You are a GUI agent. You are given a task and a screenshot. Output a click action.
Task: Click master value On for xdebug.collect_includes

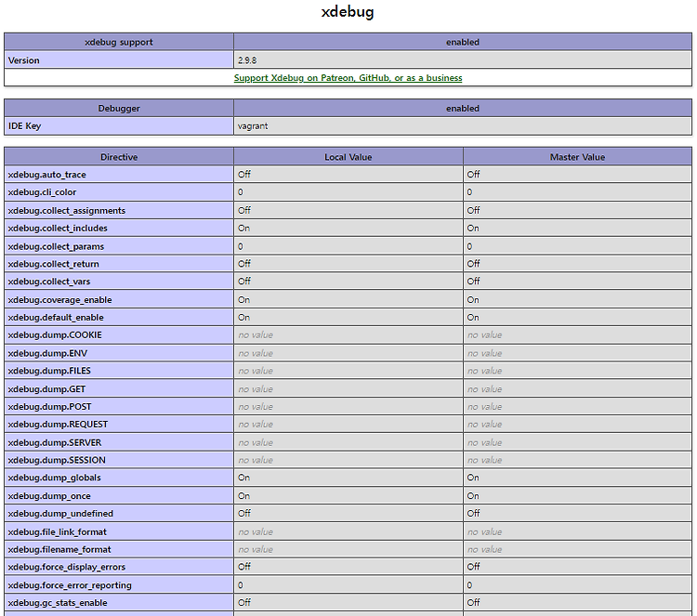(473, 229)
